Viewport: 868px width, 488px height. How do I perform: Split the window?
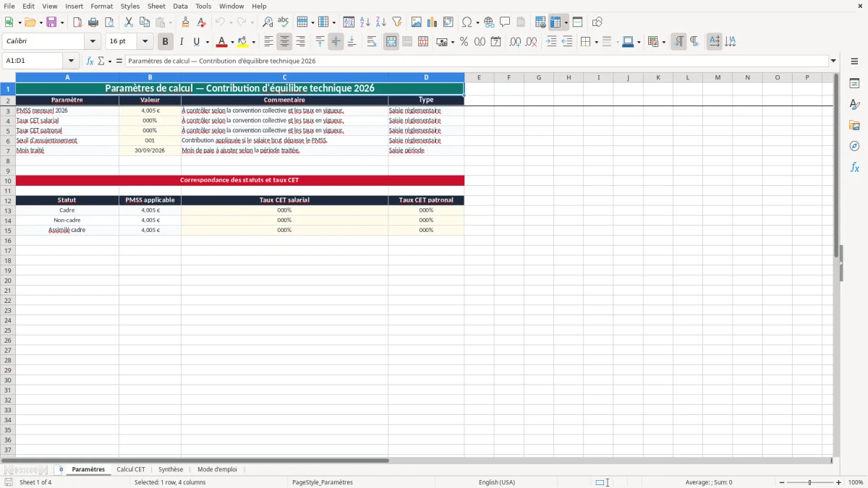tap(578, 22)
